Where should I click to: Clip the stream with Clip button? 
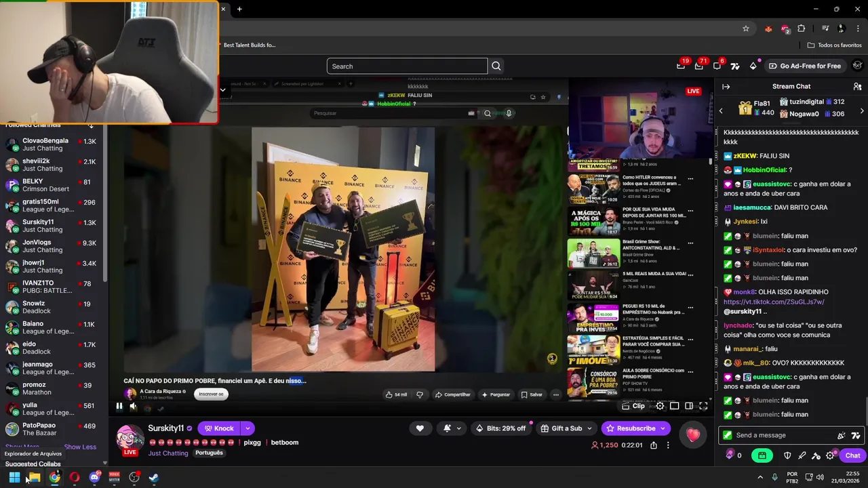coord(633,406)
